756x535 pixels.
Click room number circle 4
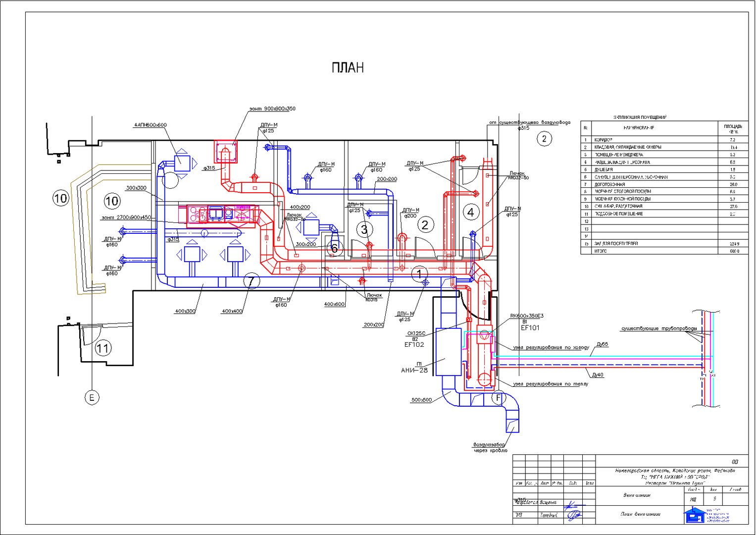pyautogui.click(x=471, y=212)
